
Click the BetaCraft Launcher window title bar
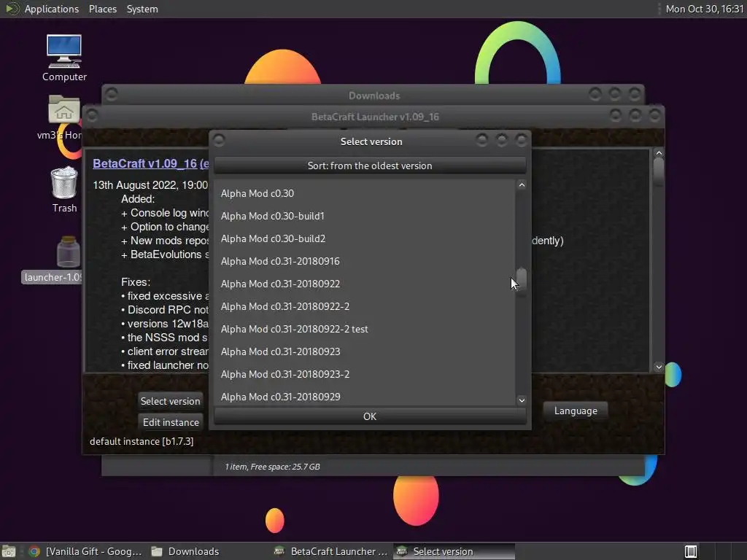374,117
